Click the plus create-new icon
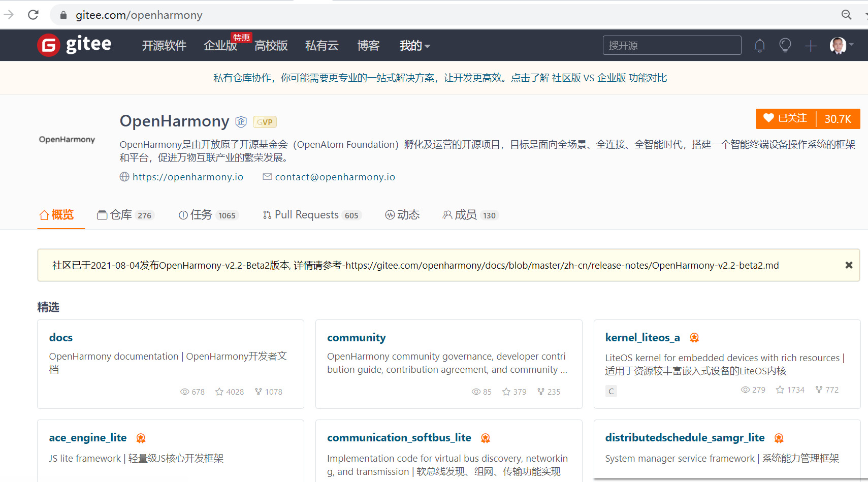Viewport: 868px width, 482px height. pos(811,46)
